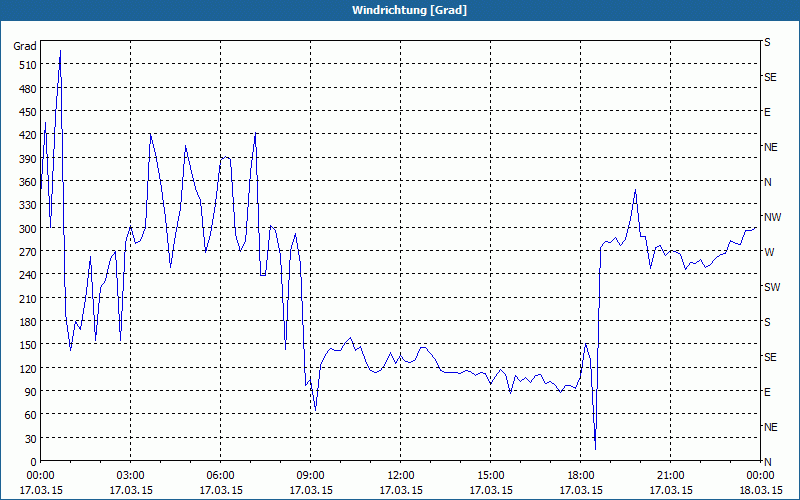Select the 17.03.15 date under 06:00
The width and height of the screenshot is (800, 500).
click(x=220, y=490)
